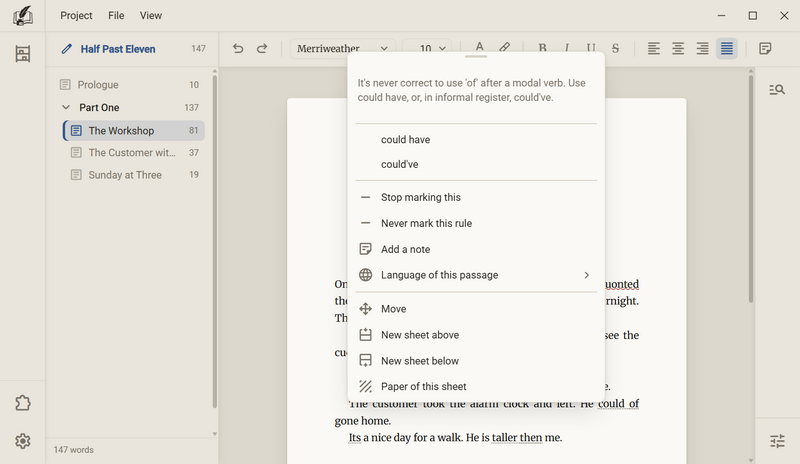Click the flagged phrase 'taller then'

pyautogui.click(x=517, y=437)
